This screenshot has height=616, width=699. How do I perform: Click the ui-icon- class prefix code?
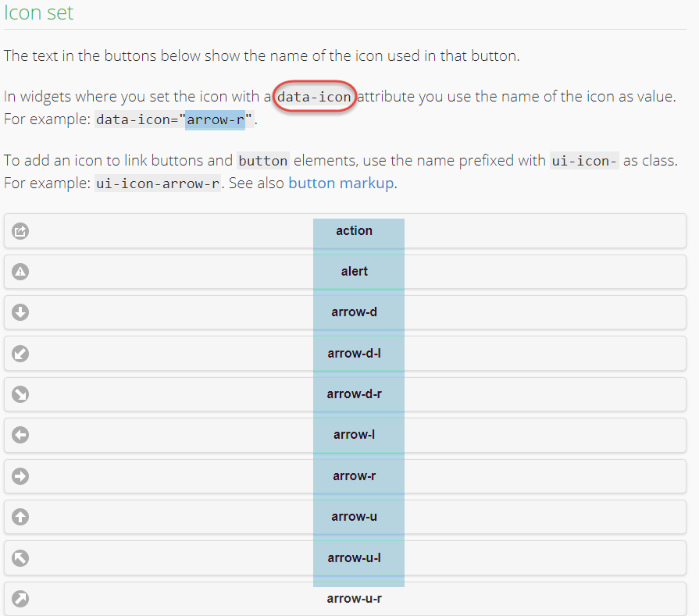584,162
